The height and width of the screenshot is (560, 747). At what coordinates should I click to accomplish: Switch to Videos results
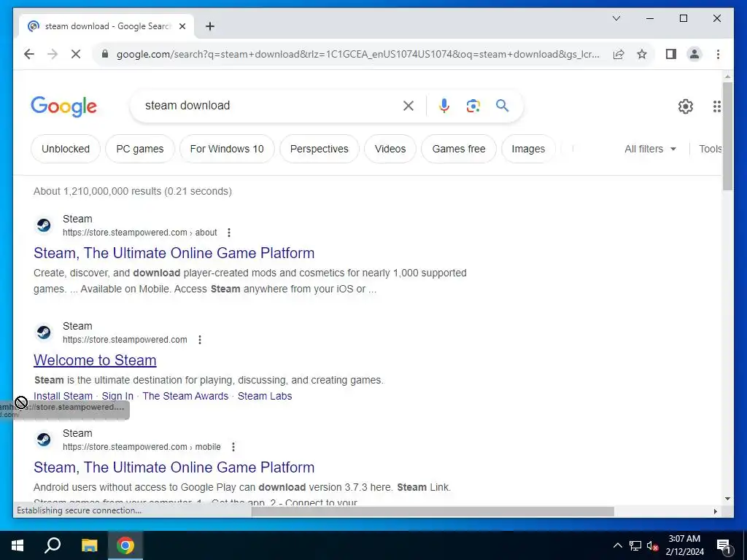point(390,149)
